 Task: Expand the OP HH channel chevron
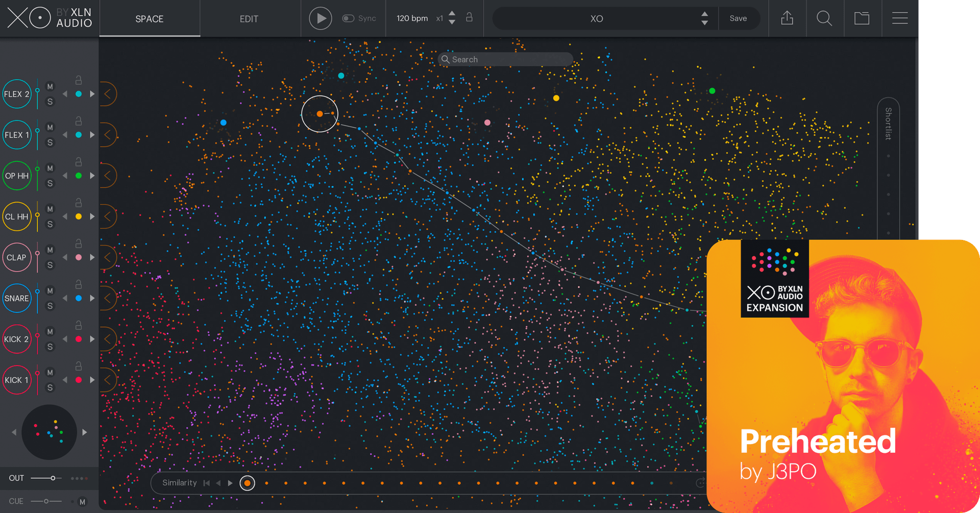[108, 176]
